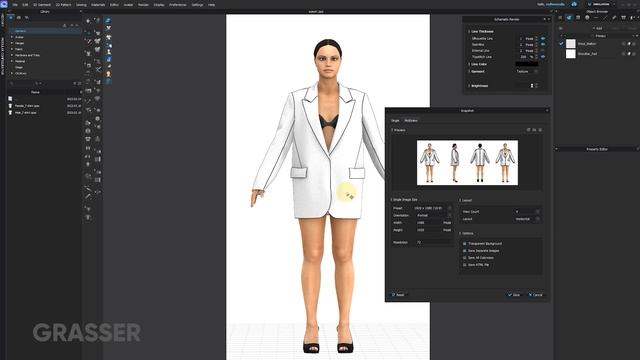Screen dimensions: 640x360
Task: Toggle Topstitch Line visibility eye
Action: point(543,57)
